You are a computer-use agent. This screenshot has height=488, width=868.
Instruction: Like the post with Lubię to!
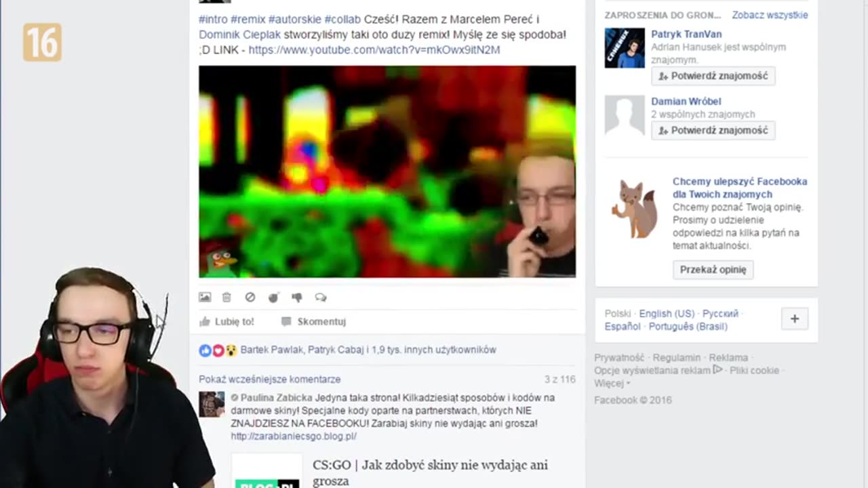(226, 321)
